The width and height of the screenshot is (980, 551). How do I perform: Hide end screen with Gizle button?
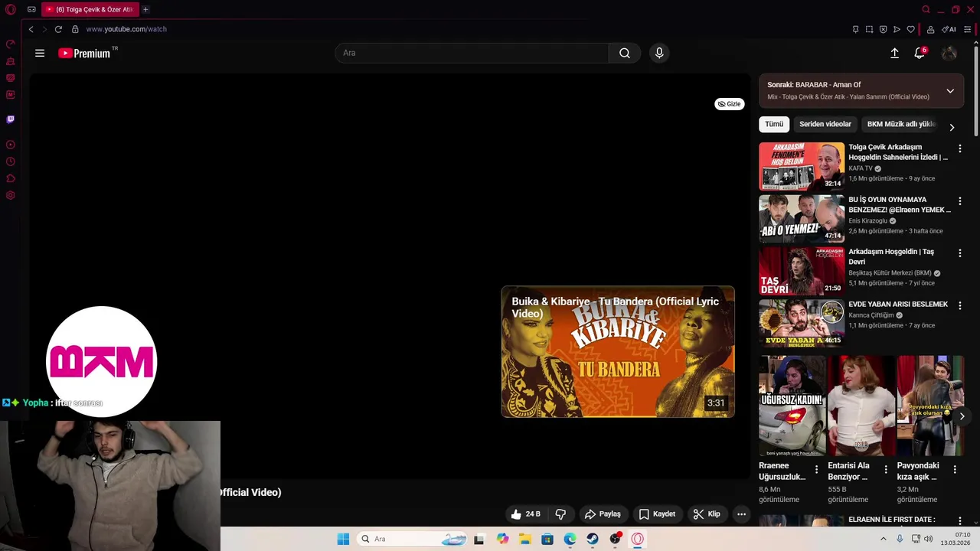coord(730,104)
